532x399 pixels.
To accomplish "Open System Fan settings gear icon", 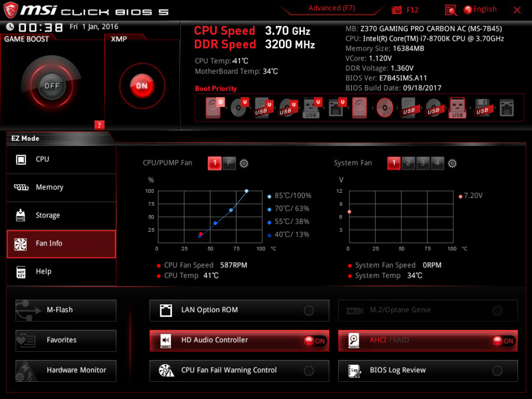I will tap(452, 164).
